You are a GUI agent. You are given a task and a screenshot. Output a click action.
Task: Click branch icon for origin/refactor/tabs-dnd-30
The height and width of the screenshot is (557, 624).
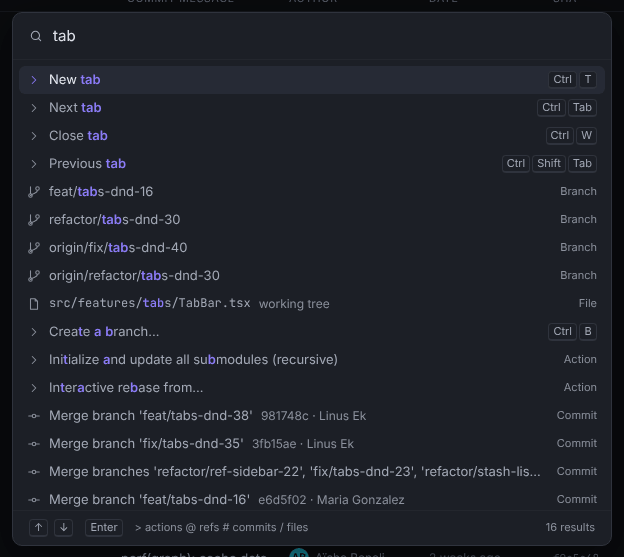tap(34, 276)
